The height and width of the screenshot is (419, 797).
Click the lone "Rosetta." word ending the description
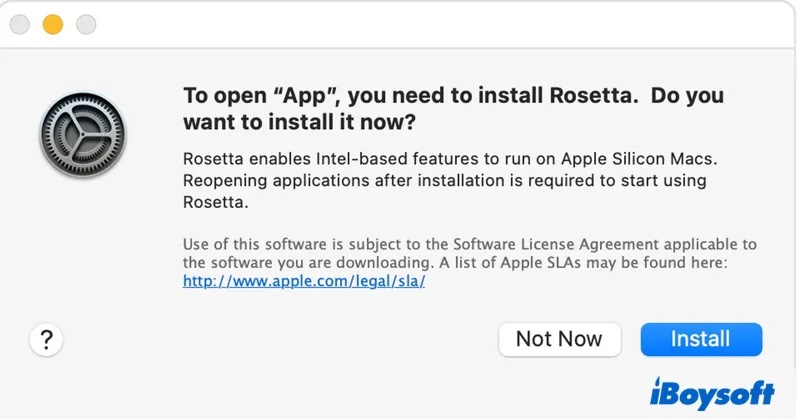215,202
